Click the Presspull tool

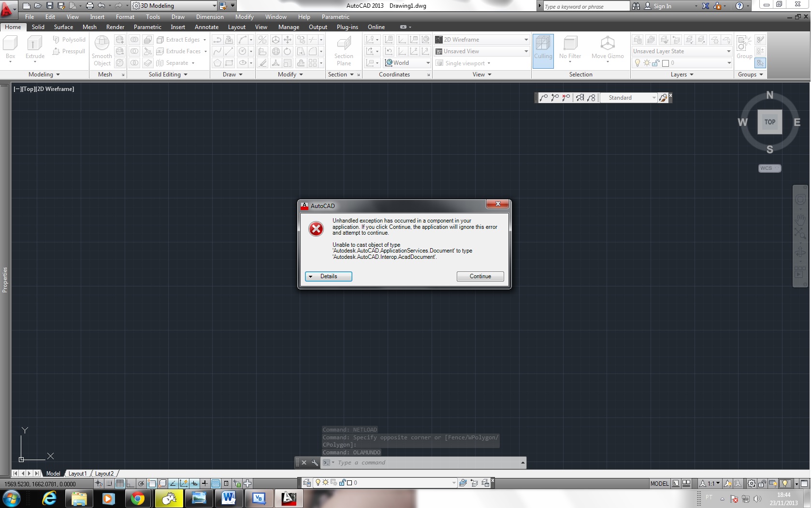click(69, 51)
